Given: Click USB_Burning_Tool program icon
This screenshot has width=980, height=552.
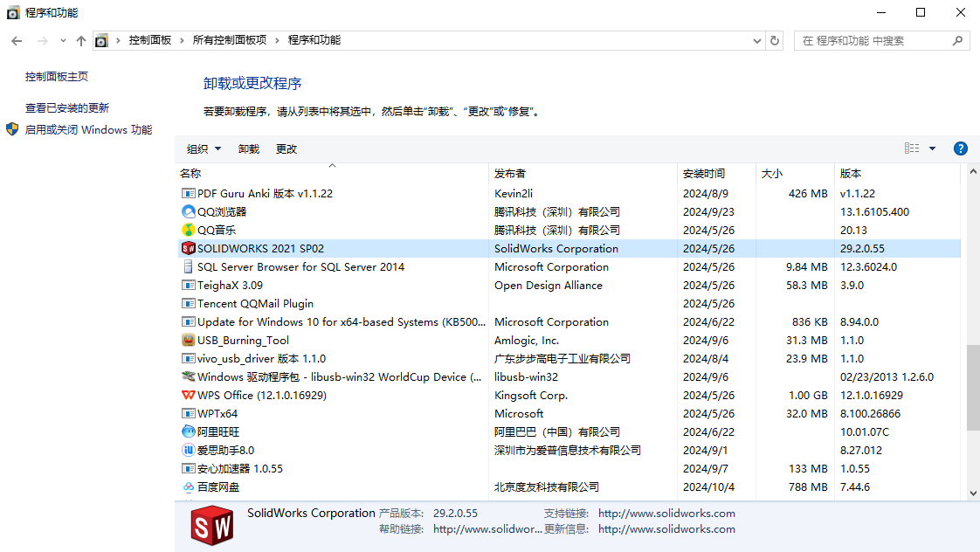Looking at the screenshot, I should [188, 340].
